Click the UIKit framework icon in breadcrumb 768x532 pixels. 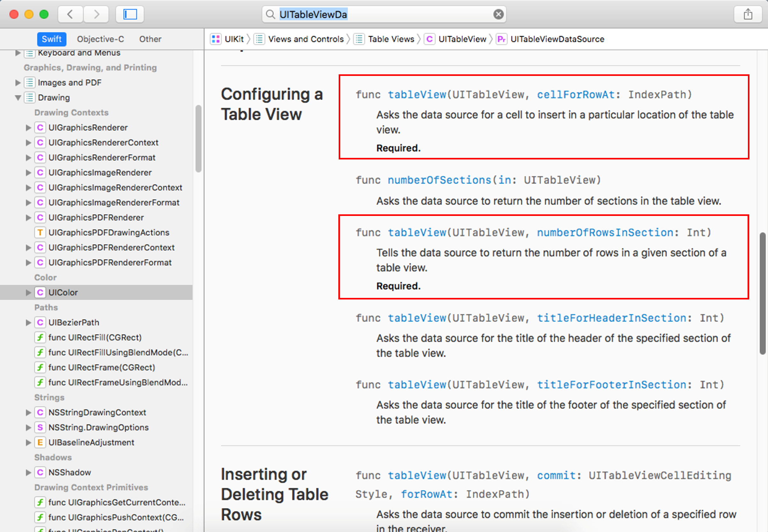coord(216,39)
